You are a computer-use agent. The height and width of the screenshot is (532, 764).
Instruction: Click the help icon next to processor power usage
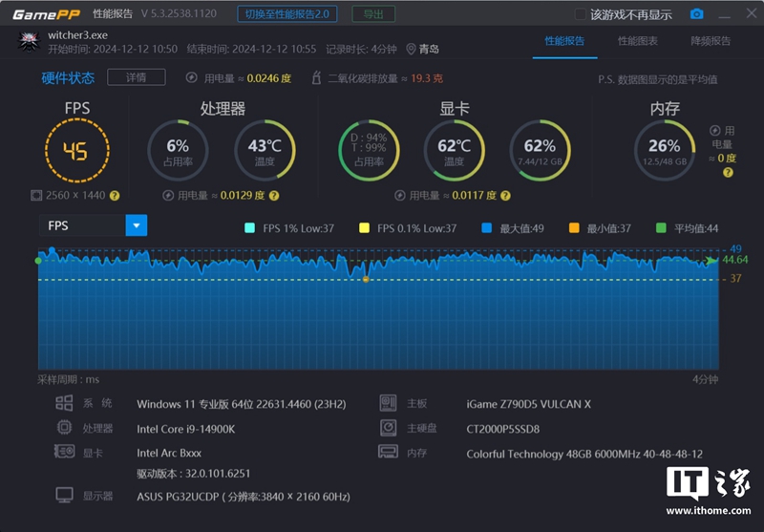pos(274,196)
